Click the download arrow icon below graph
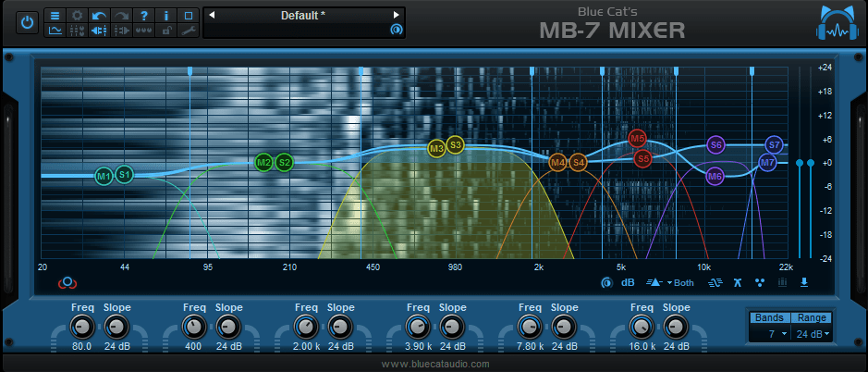868x372 pixels. (x=803, y=283)
